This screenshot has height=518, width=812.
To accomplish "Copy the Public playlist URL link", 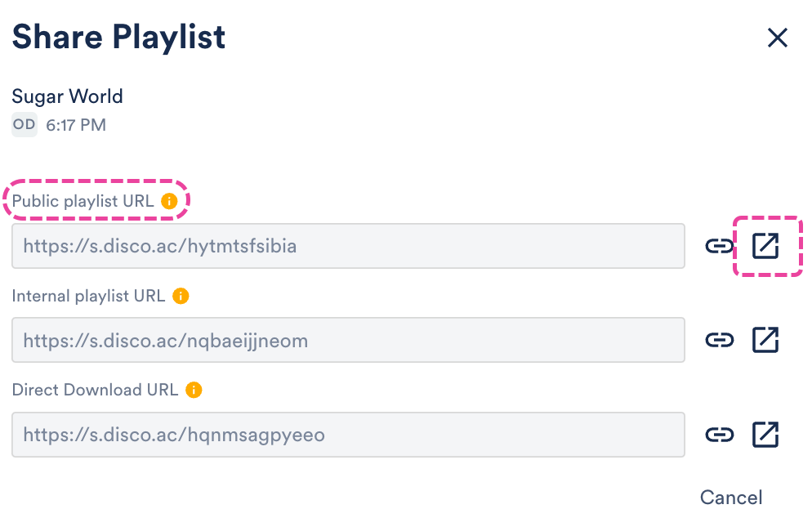I will pyautogui.click(x=719, y=246).
